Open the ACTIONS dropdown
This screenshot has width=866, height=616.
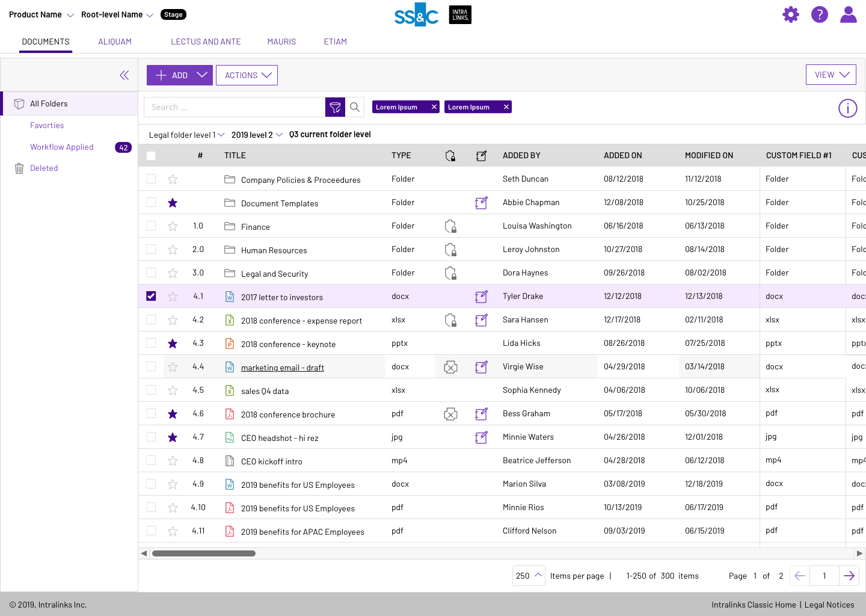pos(247,75)
